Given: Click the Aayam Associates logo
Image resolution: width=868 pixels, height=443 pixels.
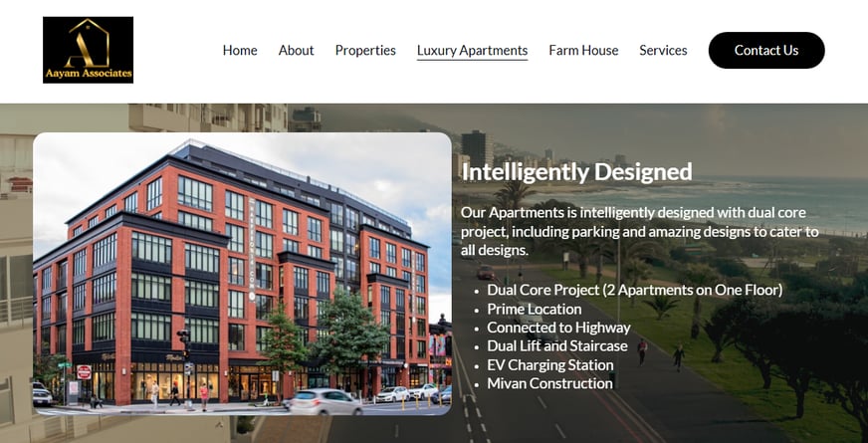Looking at the screenshot, I should click(88, 50).
